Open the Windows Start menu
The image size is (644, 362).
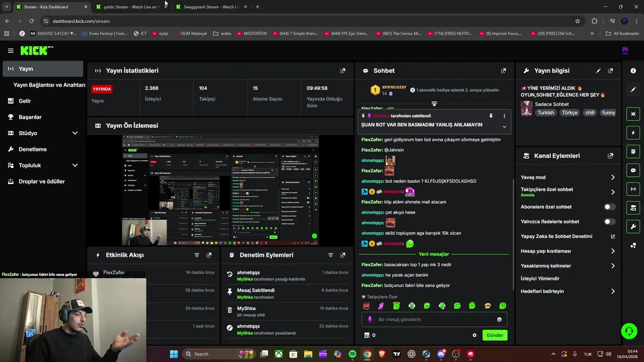(174, 354)
